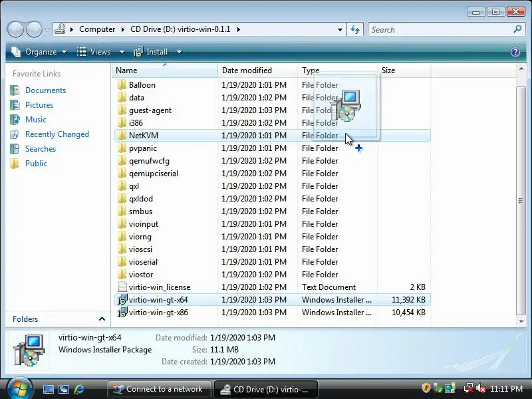Click the search magnifier icon
532x399 pixels.
click(x=517, y=29)
